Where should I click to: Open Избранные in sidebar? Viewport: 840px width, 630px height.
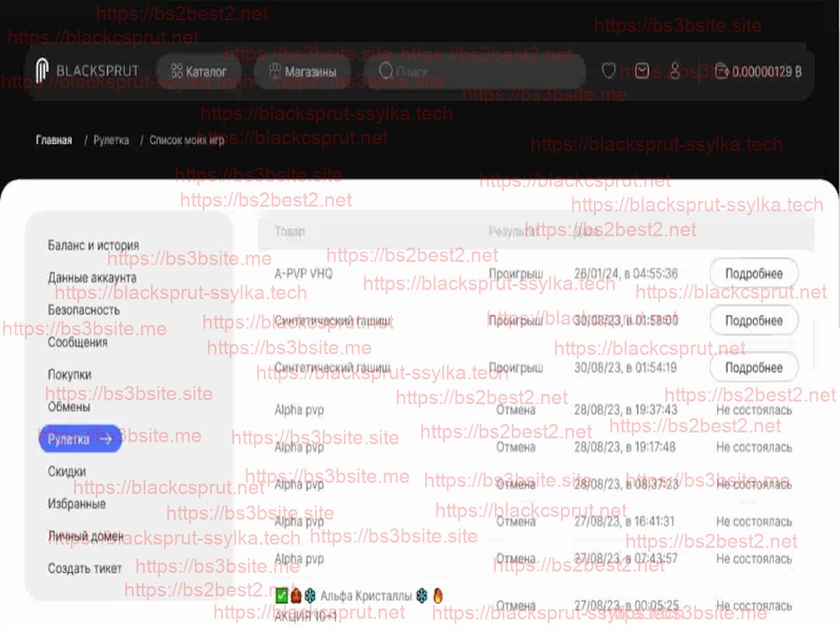(x=76, y=504)
